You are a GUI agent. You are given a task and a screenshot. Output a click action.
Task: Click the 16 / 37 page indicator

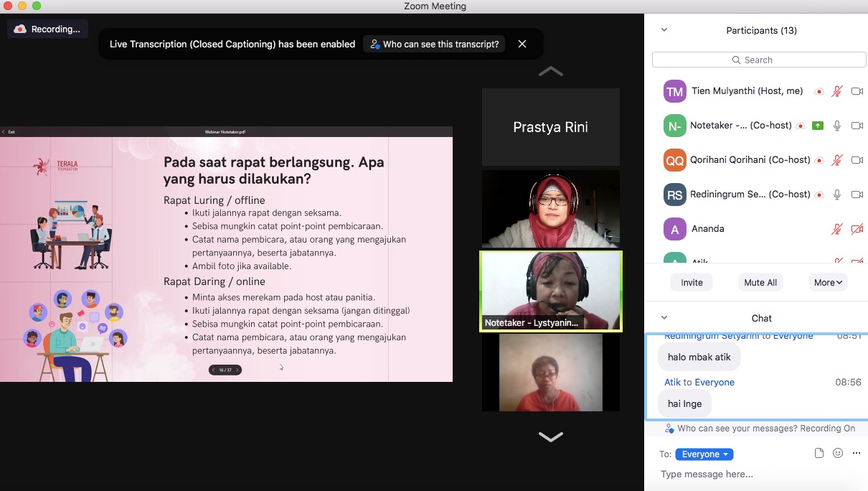(225, 370)
